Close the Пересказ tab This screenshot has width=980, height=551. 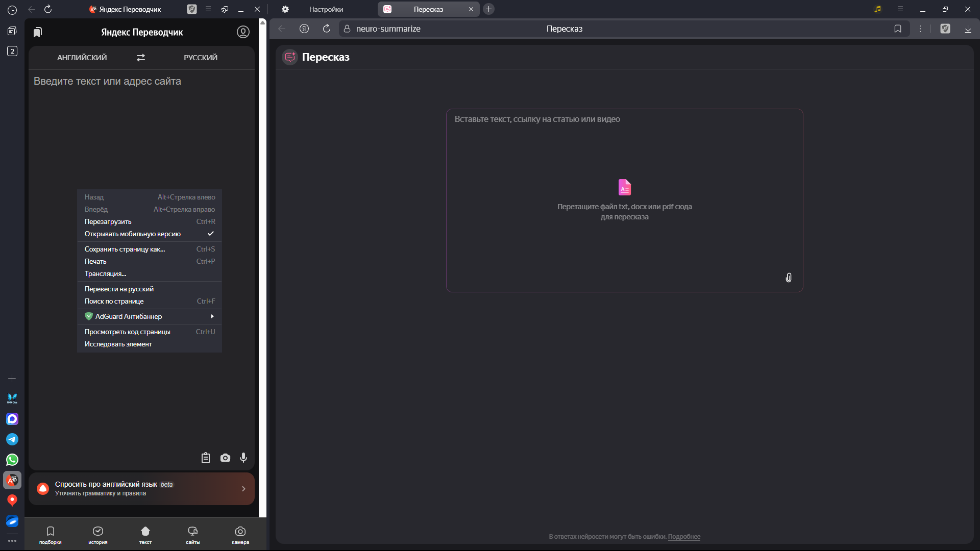pyautogui.click(x=471, y=9)
